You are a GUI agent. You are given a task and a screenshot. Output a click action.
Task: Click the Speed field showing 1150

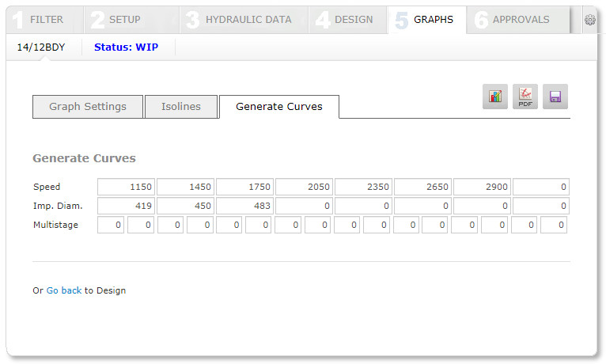click(126, 188)
